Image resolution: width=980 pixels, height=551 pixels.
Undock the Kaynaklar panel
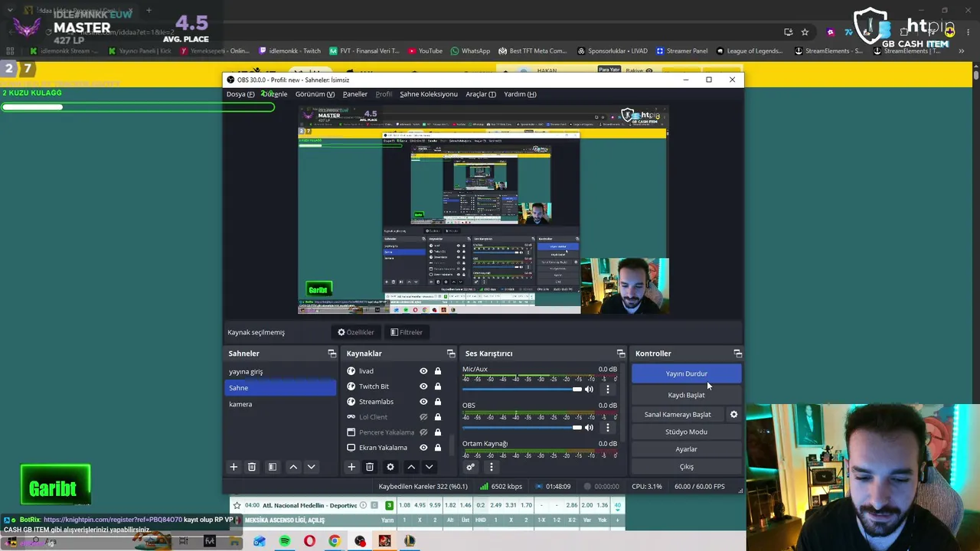(x=451, y=354)
